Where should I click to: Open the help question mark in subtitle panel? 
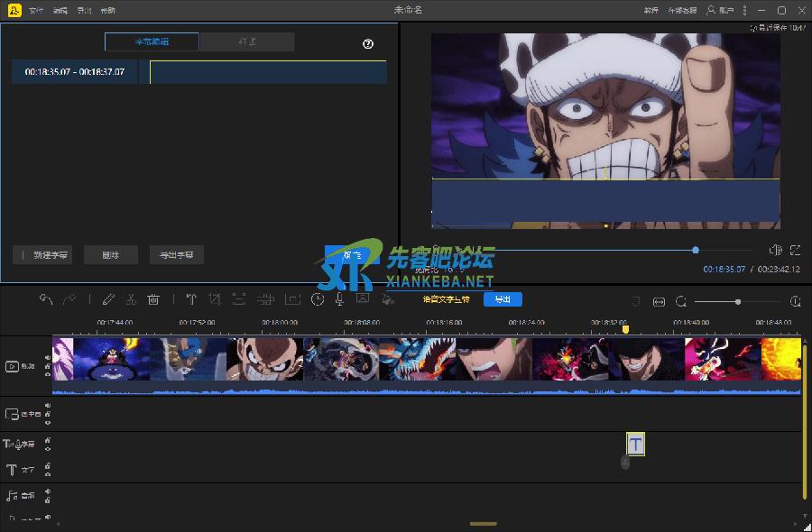pyautogui.click(x=366, y=41)
